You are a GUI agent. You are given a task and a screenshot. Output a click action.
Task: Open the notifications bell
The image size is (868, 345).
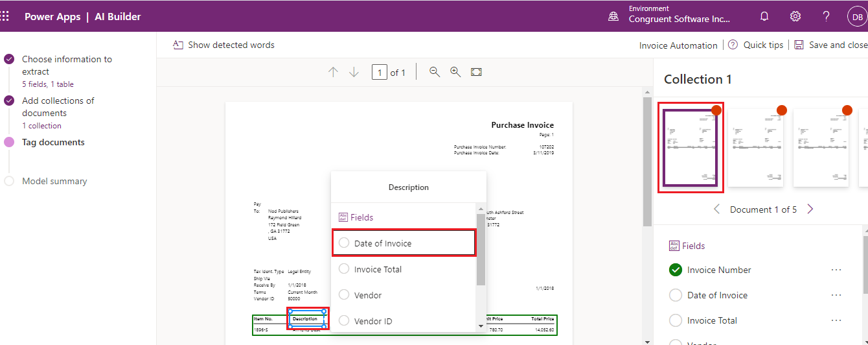click(764, 17)
